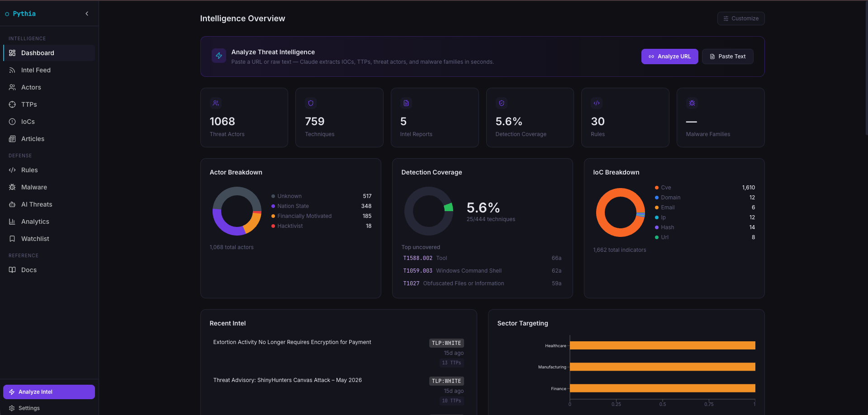The height and width of the screenshot is (415, 868).
Task: Click the Domain legend entry
Action: (705, 198)
